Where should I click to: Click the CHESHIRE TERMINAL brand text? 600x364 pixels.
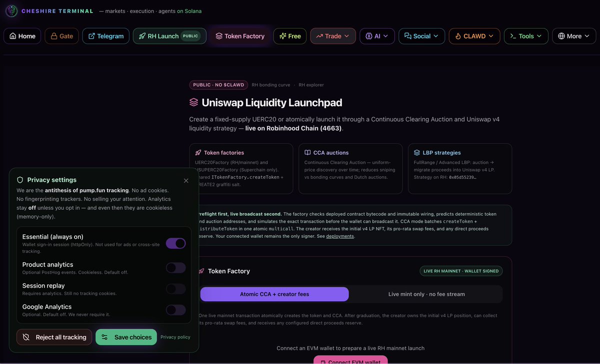[57, 11]
